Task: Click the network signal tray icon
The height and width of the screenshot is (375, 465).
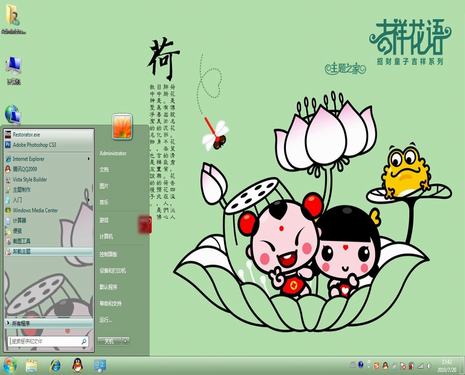Action: coord(420,366)
